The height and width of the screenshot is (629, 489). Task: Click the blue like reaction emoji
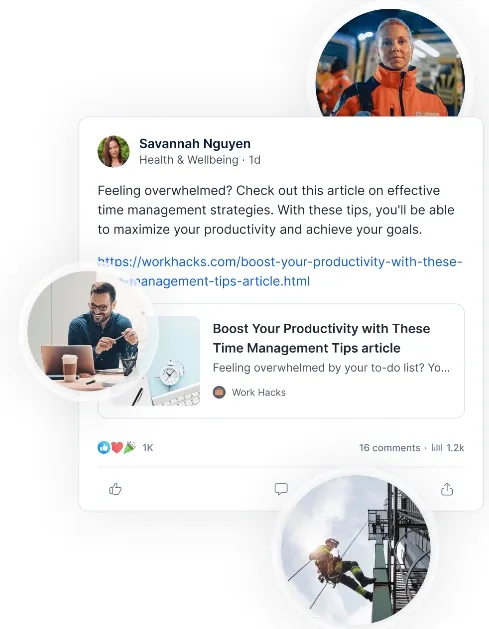[x=104, y=447]
